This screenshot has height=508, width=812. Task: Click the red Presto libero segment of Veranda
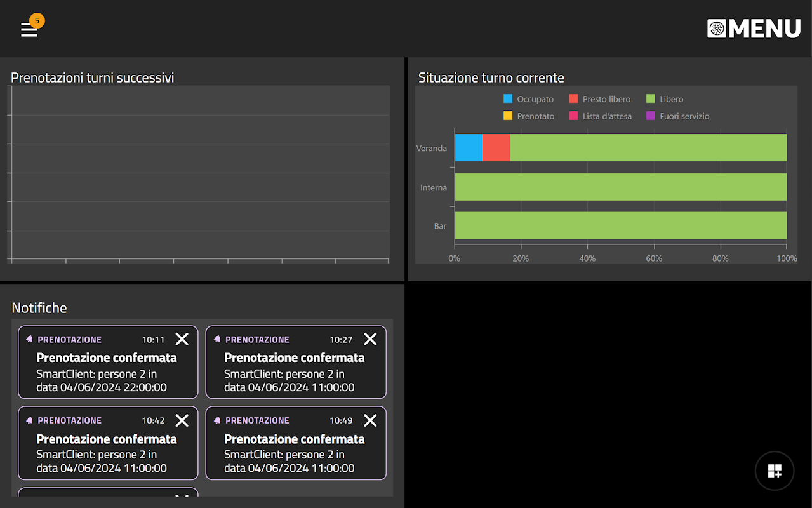(x=496, y=147)
